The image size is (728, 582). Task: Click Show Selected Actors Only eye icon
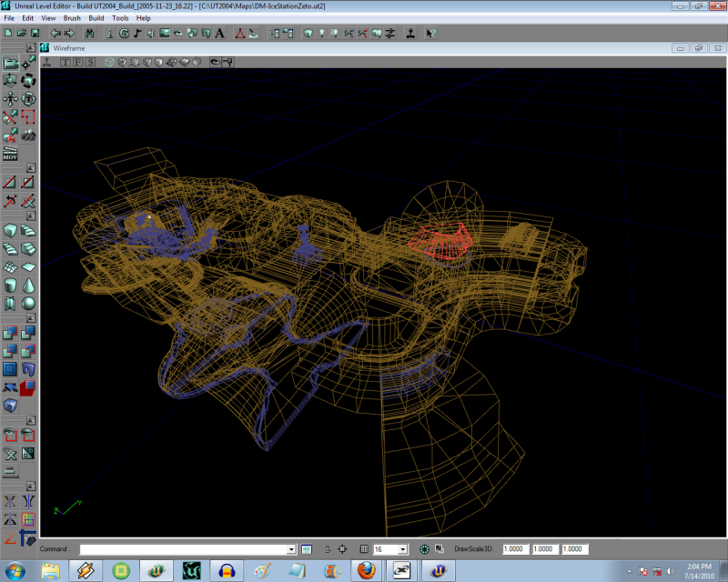[10, 436]
